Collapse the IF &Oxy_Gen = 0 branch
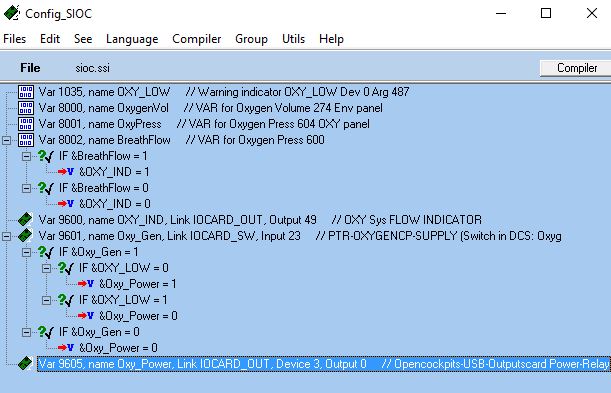The height and width of the screenshot is (393, 611). coord(26,332)
